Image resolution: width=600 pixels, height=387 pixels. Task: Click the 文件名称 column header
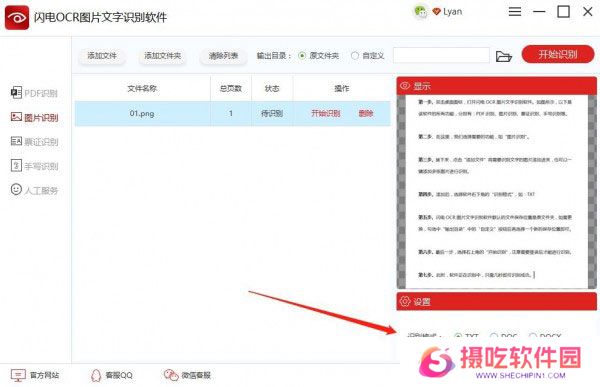(142, 88)
